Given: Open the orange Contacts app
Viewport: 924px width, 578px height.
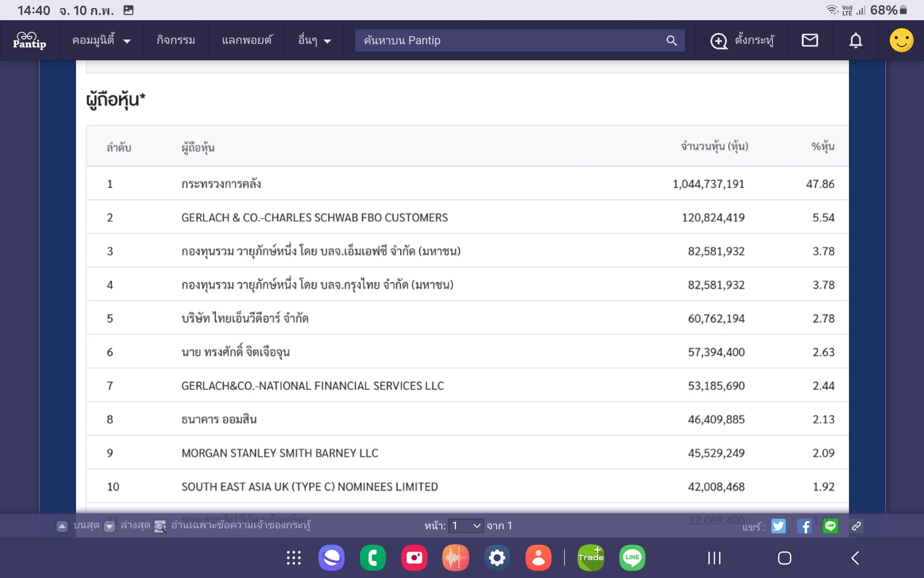Looking at the screenshot, I should click(539, 558).
